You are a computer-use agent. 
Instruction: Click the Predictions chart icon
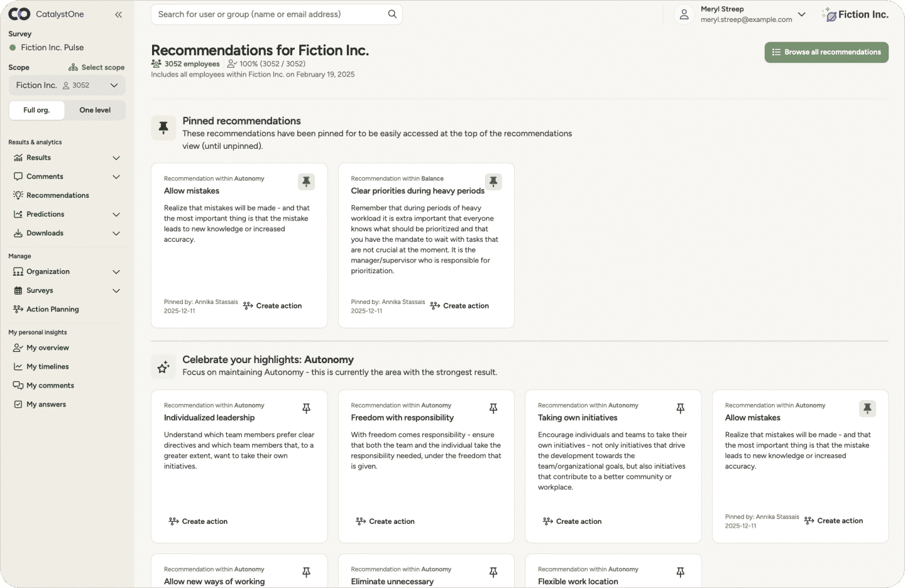18,214
